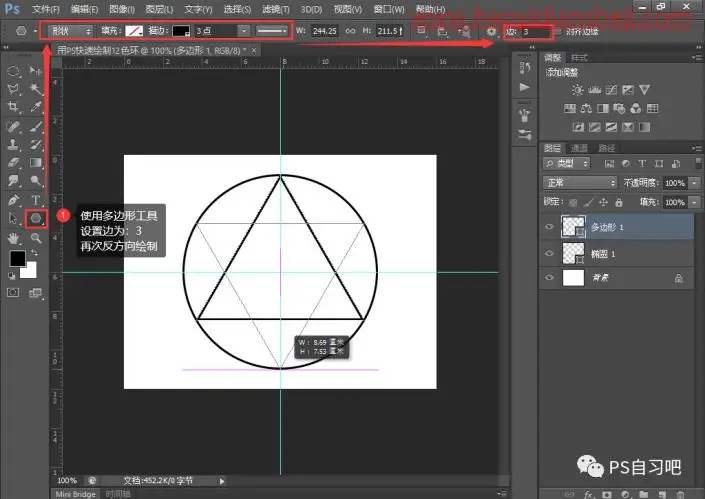Toggle lock image pixels brush icon
The width and height of the screenshot is (705, 499).
(588, 203)
